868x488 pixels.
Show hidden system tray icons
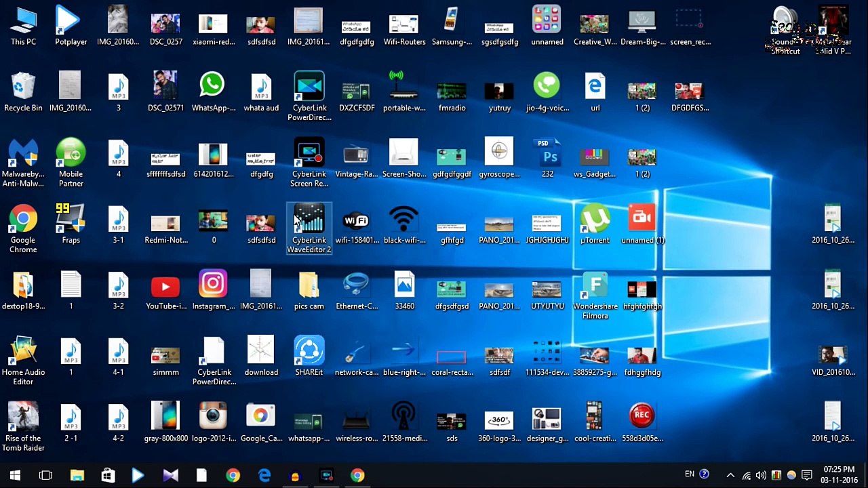[x=730, y=475]
